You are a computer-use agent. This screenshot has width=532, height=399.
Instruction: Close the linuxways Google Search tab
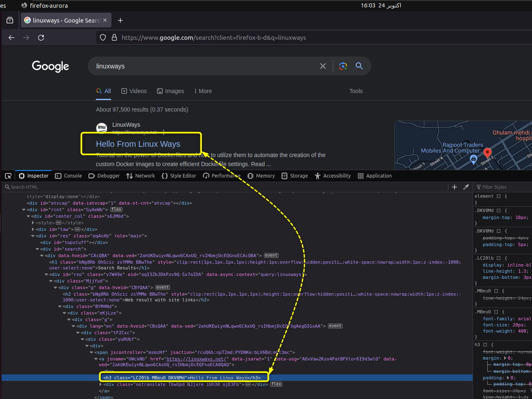pos(105,20)
